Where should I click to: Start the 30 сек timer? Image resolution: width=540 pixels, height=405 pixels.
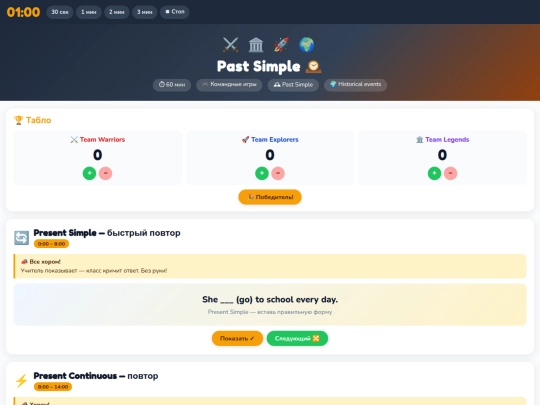[x=60, y=12]
